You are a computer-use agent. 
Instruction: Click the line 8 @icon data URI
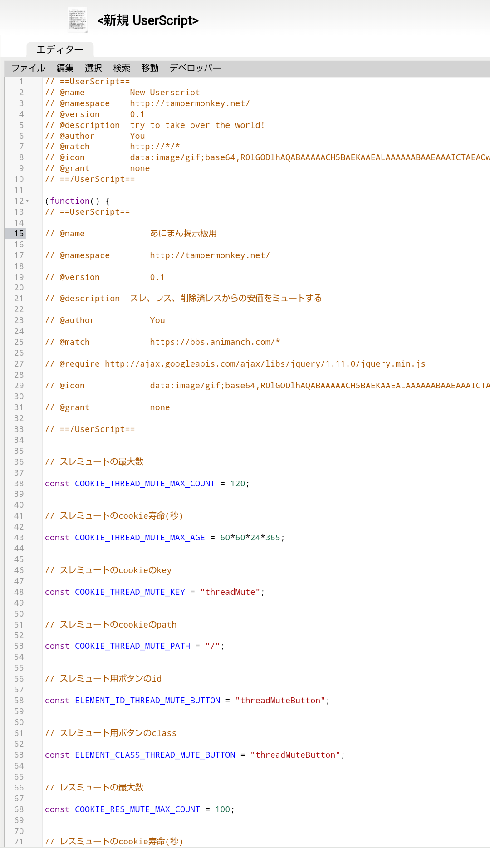[x=309, y=157]
